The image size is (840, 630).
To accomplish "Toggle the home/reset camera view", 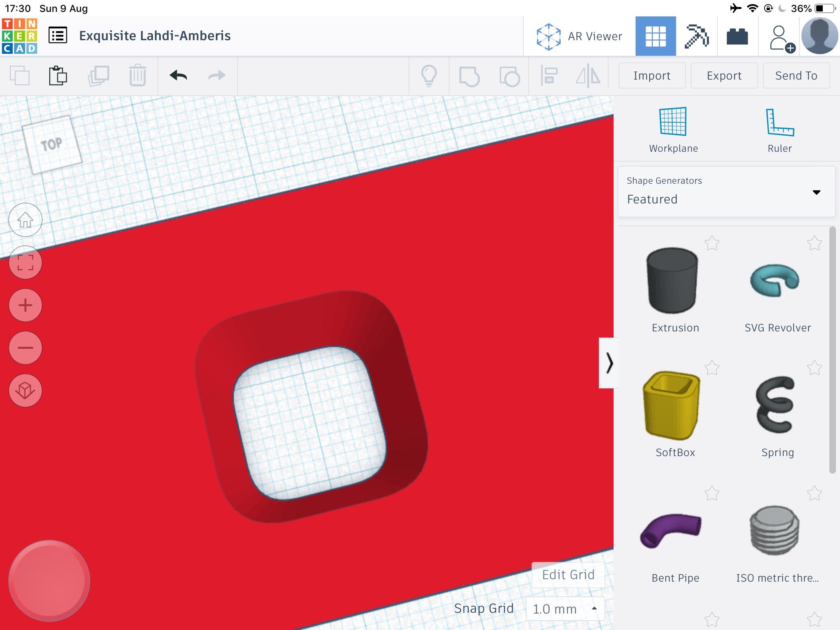I will tap(25, 220).
